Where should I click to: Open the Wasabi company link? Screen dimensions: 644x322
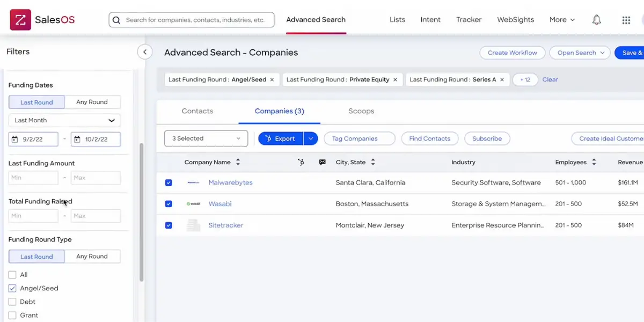(220, 204)
